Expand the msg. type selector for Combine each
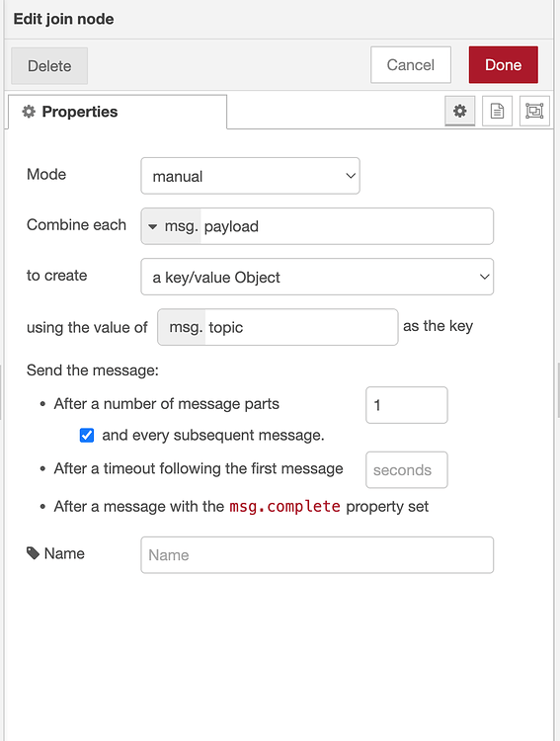Image resolution: width=560 pixels, height=741 pixels. coord(172,226)
